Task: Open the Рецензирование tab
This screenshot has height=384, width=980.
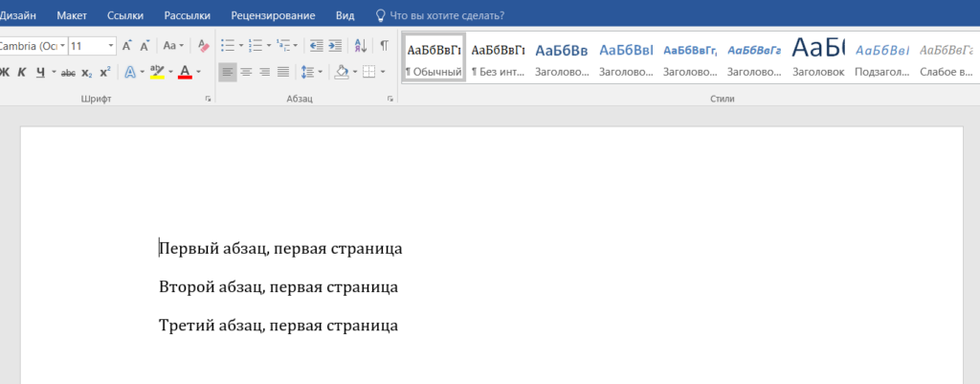Action: click(273, 15)
